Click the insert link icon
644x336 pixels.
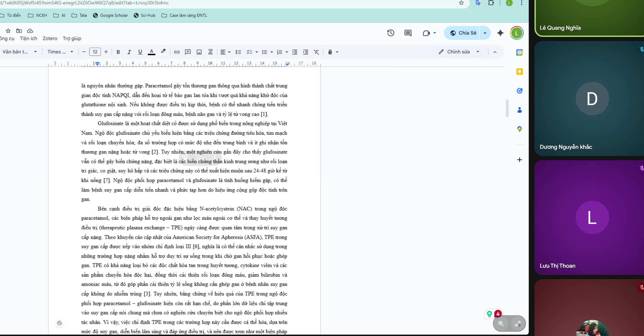[177, 52]
